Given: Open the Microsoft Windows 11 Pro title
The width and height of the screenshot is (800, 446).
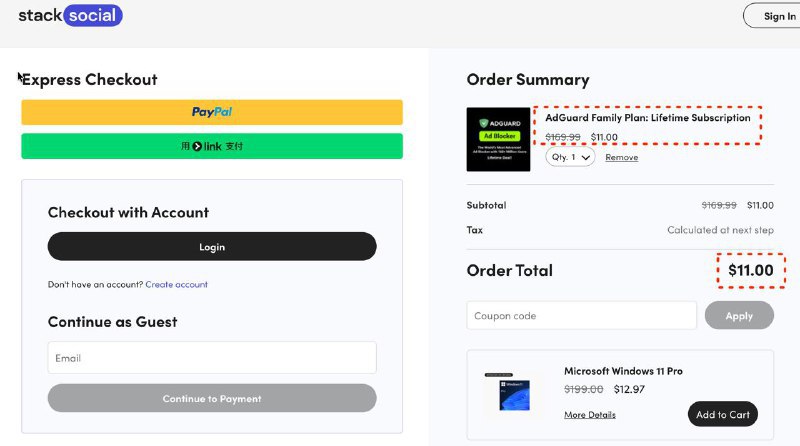Looking at the screenshot, I should [x=623, y=371].
